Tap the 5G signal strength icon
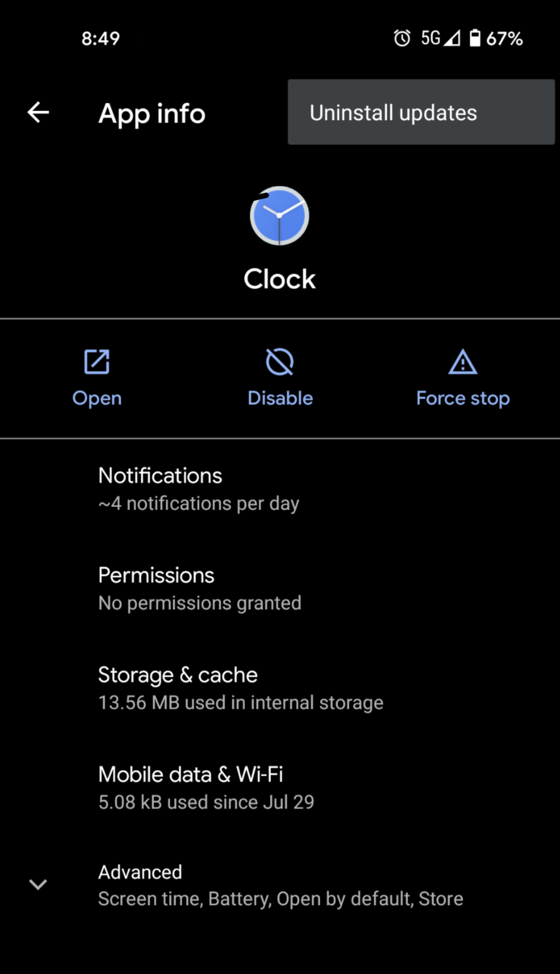Image resolution: width=560 pixels, height=974 pixels. [452, 38]
